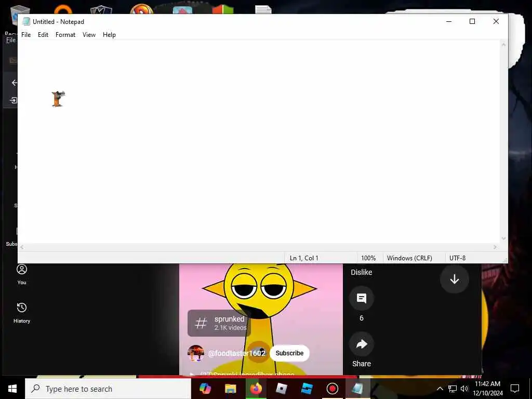Image resolution: width=532 pixels, height=399 pixels.
Task: Open the Help menu in Notepad
Action: (109, 35)
